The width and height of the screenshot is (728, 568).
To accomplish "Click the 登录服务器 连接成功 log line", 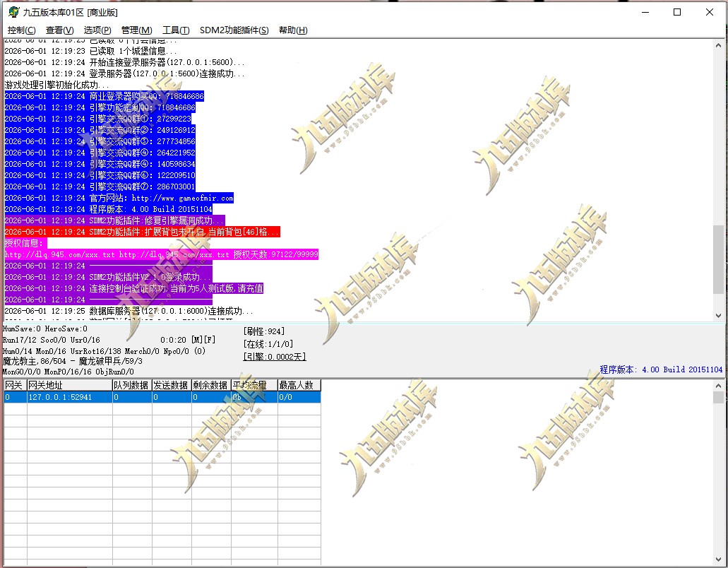I will (124, 73).
